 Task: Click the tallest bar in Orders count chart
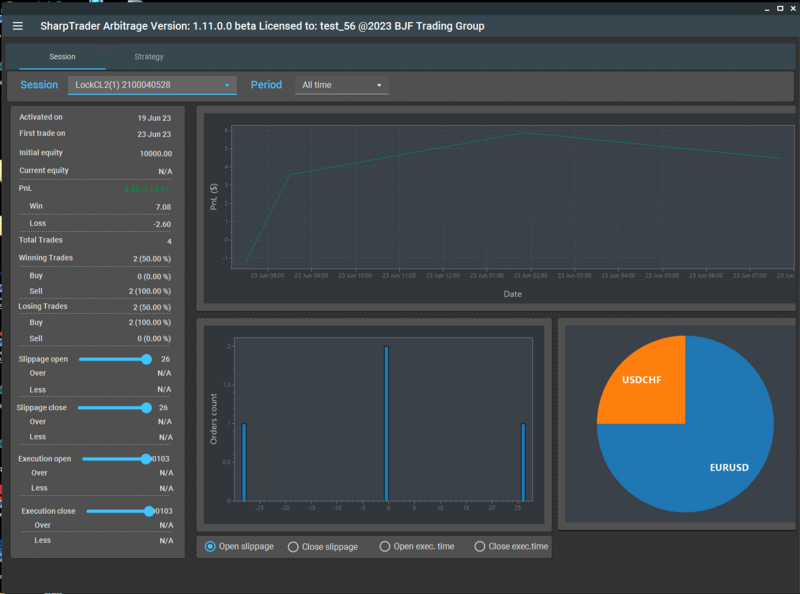pyautogui.click(x=385, y=420)
